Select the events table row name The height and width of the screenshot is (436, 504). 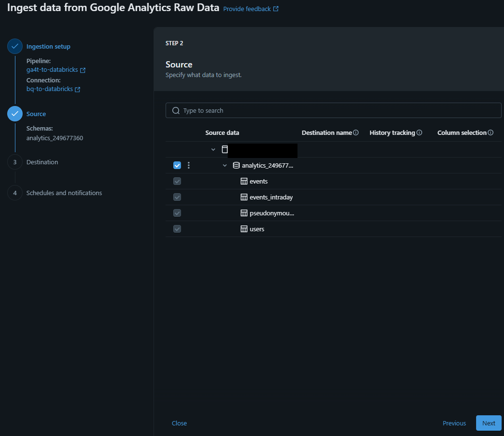pos(258,182)
